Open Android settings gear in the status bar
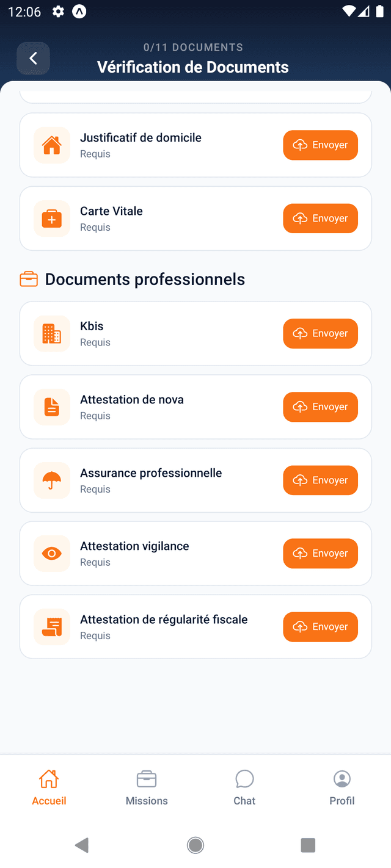The height and width of the screenshot is (868, 391). click(57, 11)
